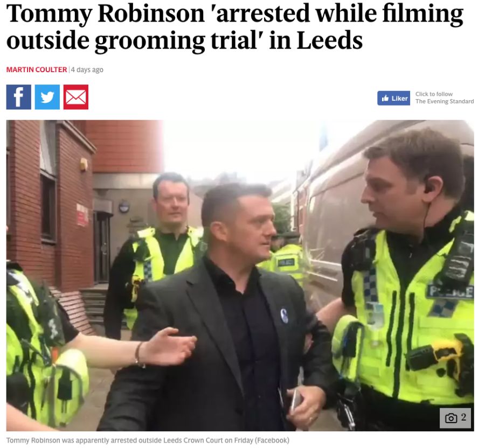Click the gallery count number 2
This screenshot has height=448, width=485.
pyautogui.click(x=463, y=417)
